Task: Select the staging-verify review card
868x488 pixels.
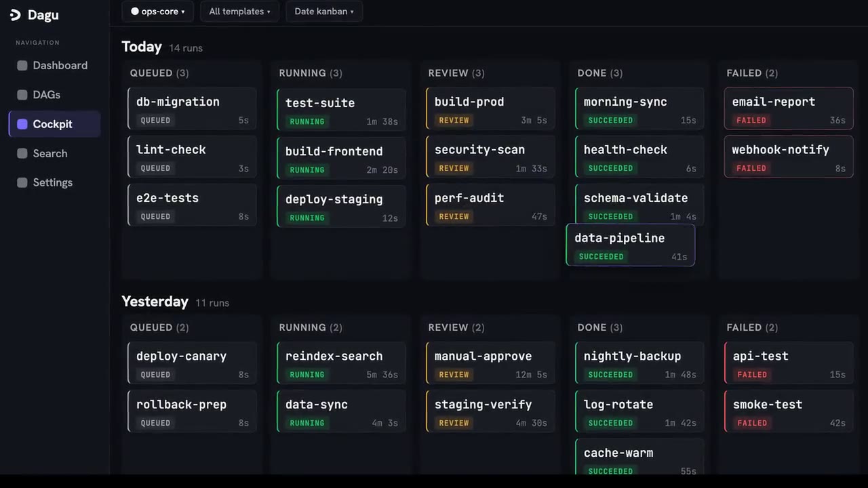Action: (490, 411)
